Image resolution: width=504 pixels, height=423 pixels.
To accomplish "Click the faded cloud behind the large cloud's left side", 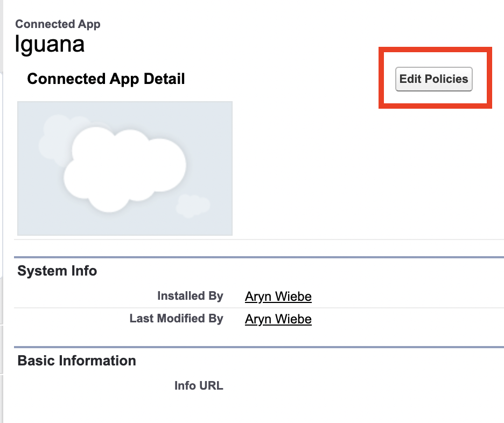I will (52, 141).
